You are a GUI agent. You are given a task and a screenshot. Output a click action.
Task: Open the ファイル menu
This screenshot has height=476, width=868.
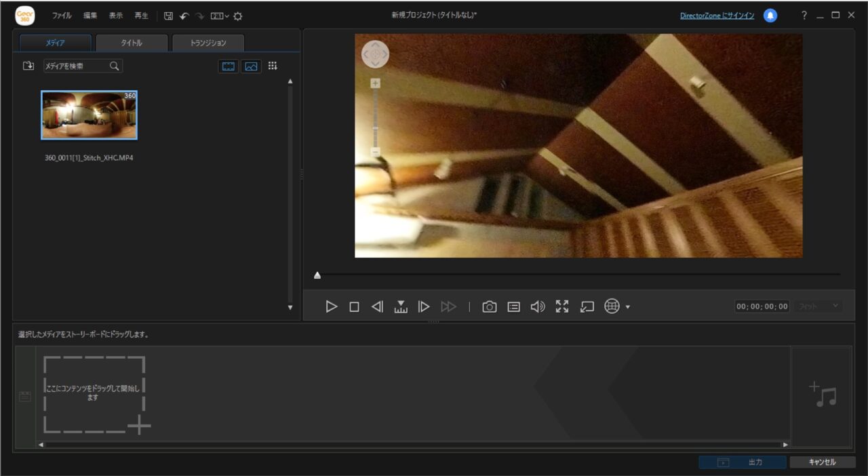click(62, 16)
